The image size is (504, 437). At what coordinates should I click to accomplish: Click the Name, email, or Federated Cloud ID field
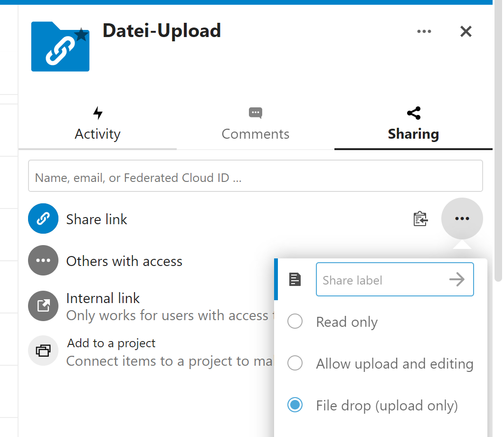pyautogui.click(x=256, y=176)
